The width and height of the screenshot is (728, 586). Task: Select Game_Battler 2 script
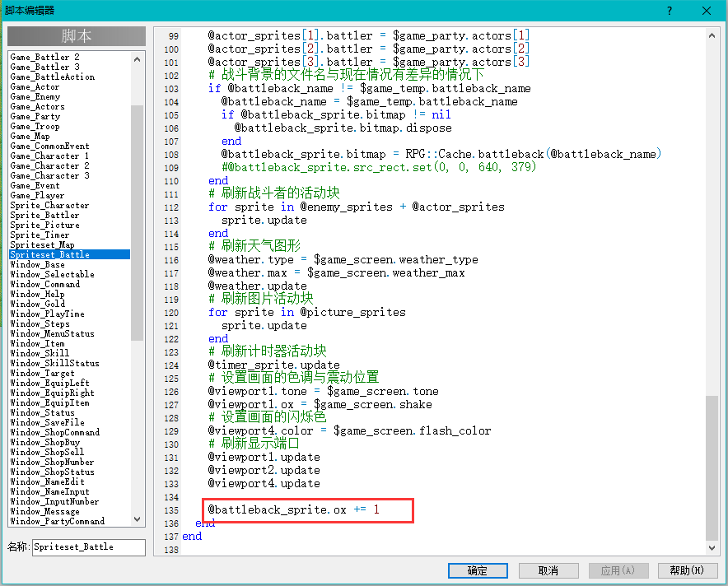(x=44, y=57)
